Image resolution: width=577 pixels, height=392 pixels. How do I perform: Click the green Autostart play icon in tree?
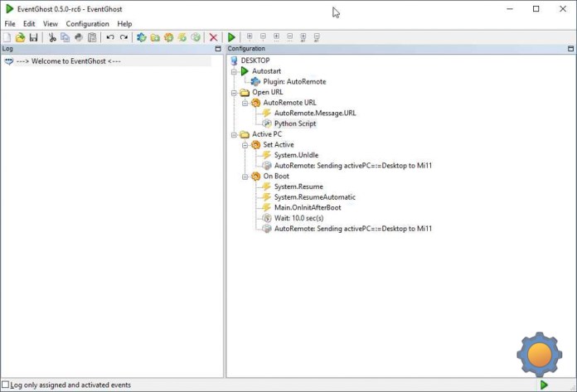coord(245,71)
